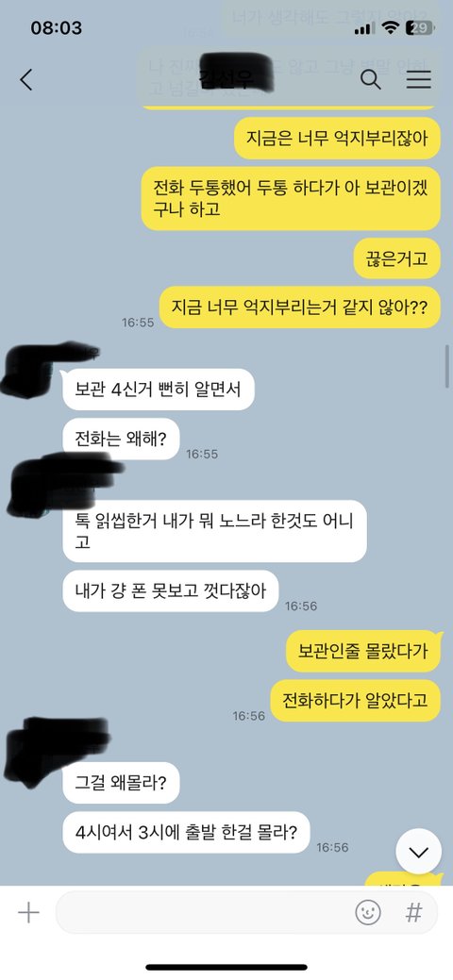Screen dimensions: 453x980
Task: Tap message '그걸 왜몰라?'
Action: click(x=121, y=783)
